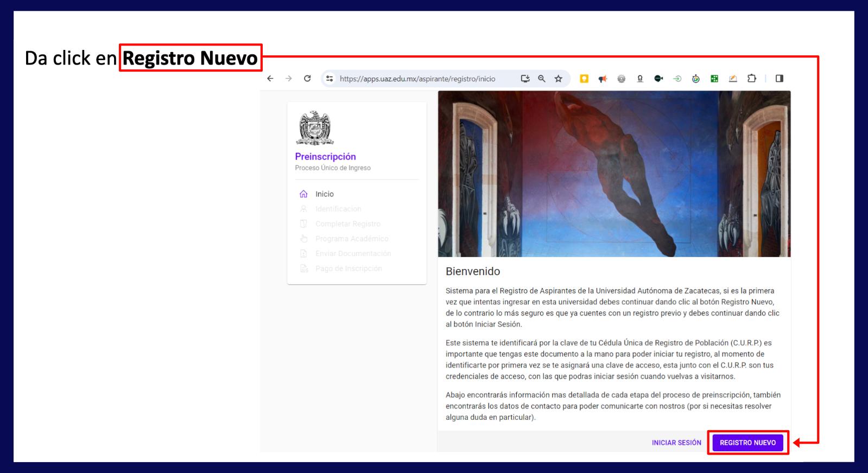The height and width of the screenshot is (473, 868).
Task: Click 'Proceso Único de Ingreso' subtitle
Action: pos(333,168)
